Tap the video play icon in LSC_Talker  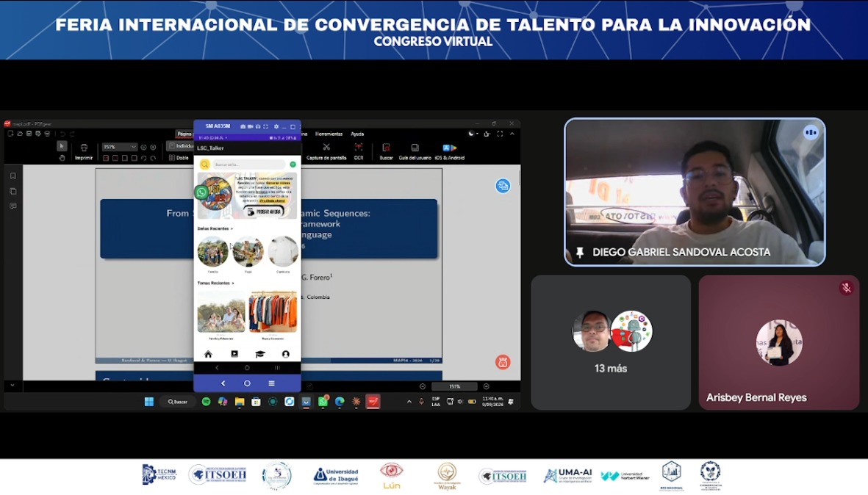[234, 354]
